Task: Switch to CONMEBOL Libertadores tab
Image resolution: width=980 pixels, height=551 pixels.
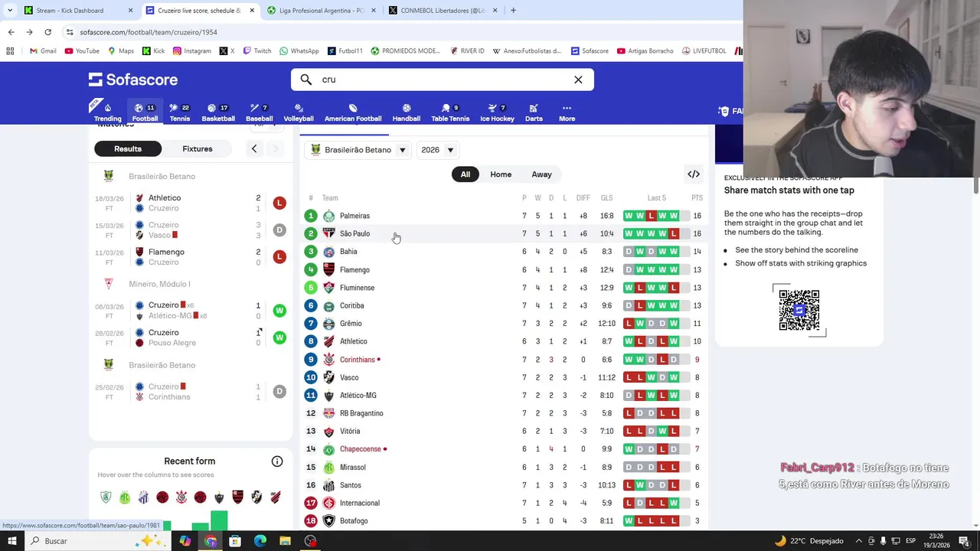Action: coord(442,11)
